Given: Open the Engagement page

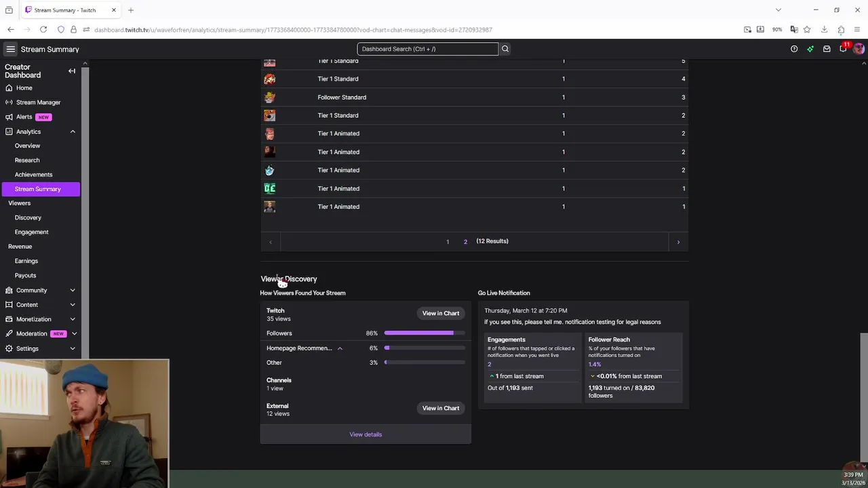Looking at the screenshot, I should [x=31, y=232].
